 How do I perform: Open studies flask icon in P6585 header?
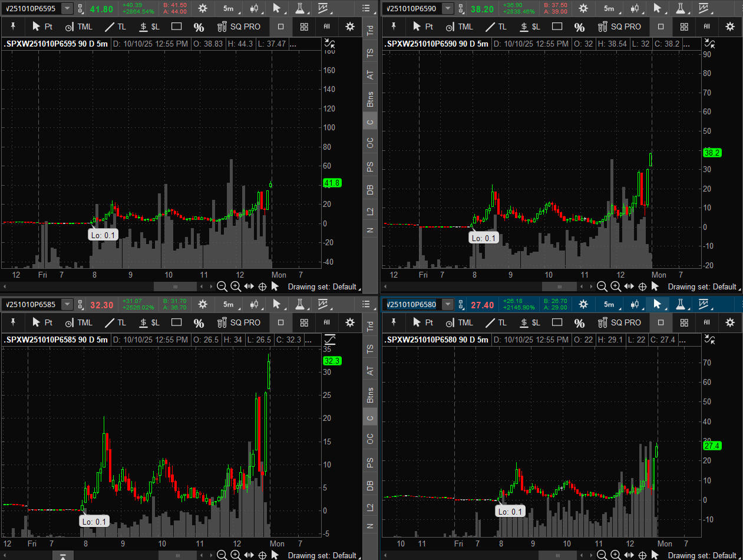(x=300, y=304)
